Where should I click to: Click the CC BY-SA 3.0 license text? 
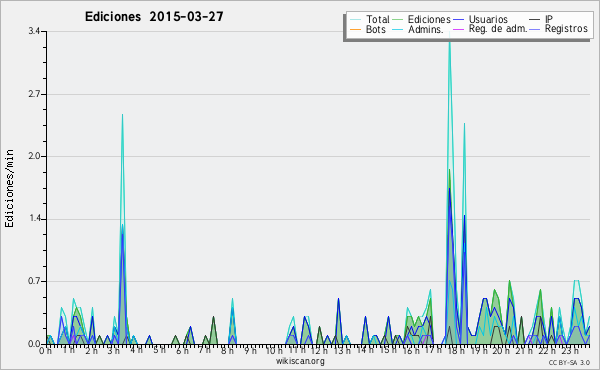[569, 362]
